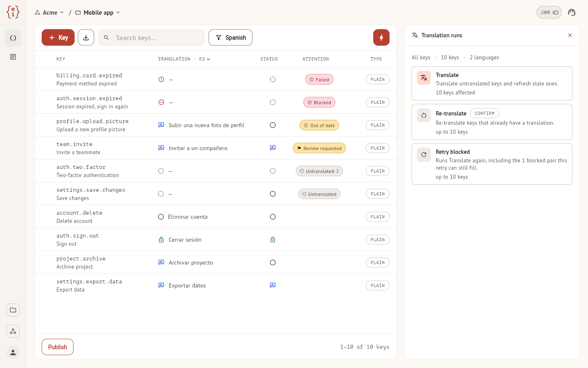Click the folder icon in the bottom sidebar
588x368 pixels.
(x=13, y=310)
